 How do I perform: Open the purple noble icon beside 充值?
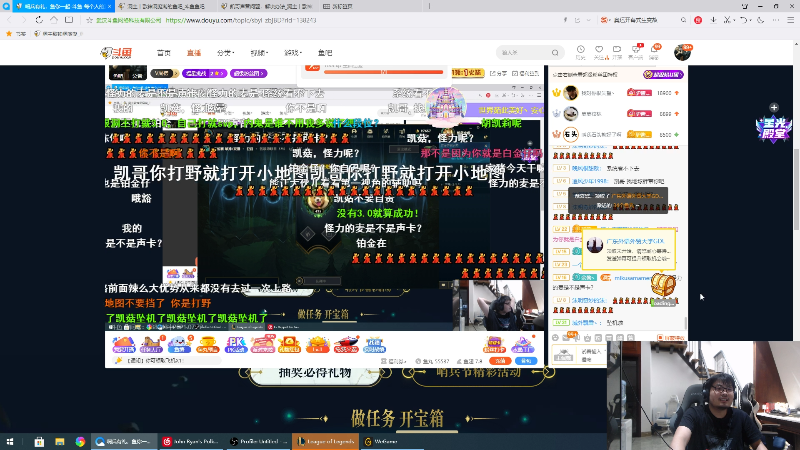point(494,345)
